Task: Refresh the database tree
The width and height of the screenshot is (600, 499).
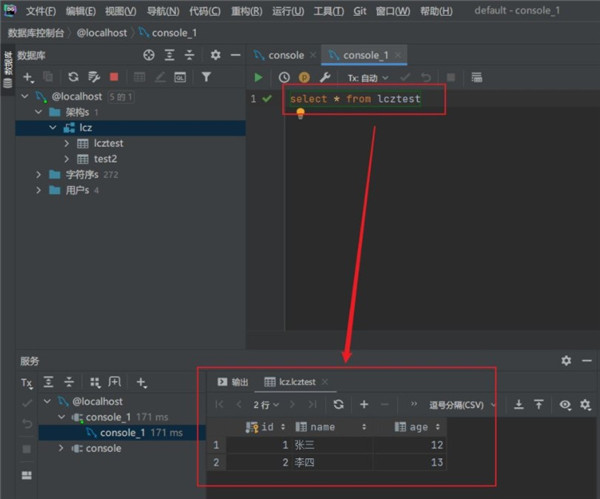Action: [73, 77]
